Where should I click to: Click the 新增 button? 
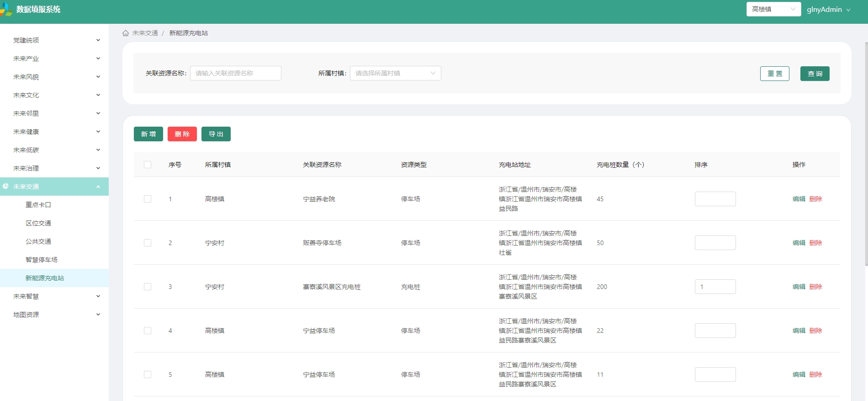click(x=148, y=134)
